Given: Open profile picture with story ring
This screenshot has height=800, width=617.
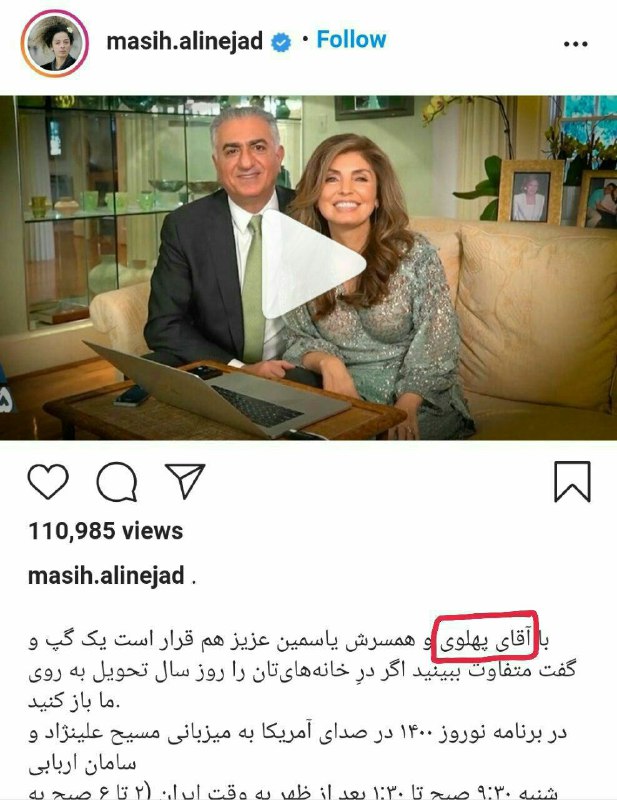Looking at the screenshot, I should [55, 43].
